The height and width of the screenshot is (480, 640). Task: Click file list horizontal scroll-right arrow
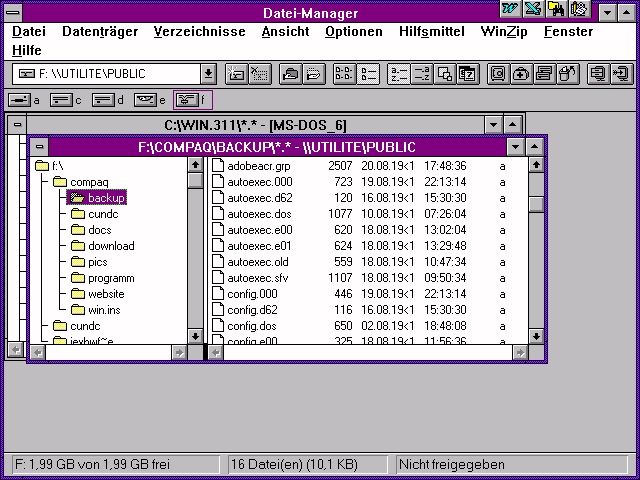click(x=520, y=353)
